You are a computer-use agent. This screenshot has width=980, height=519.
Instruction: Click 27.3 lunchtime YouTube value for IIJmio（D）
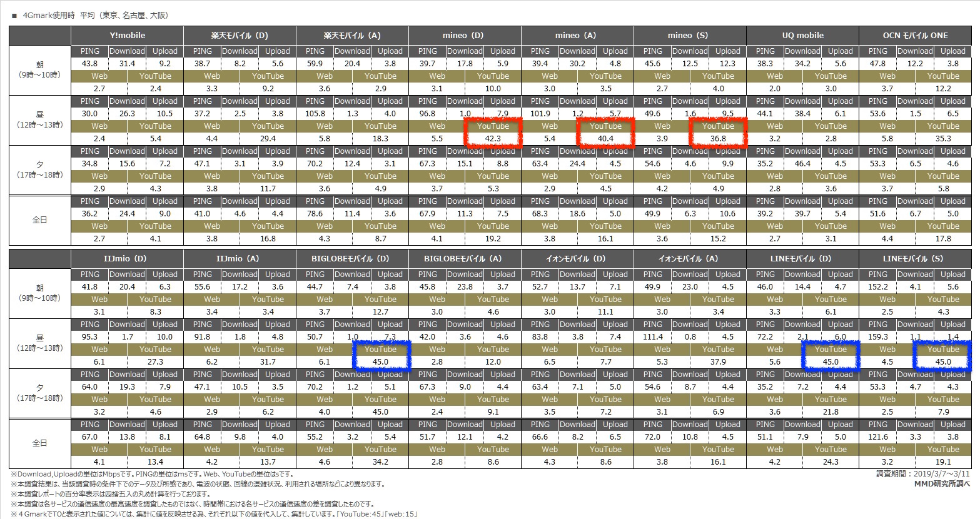tap(155, 362)
